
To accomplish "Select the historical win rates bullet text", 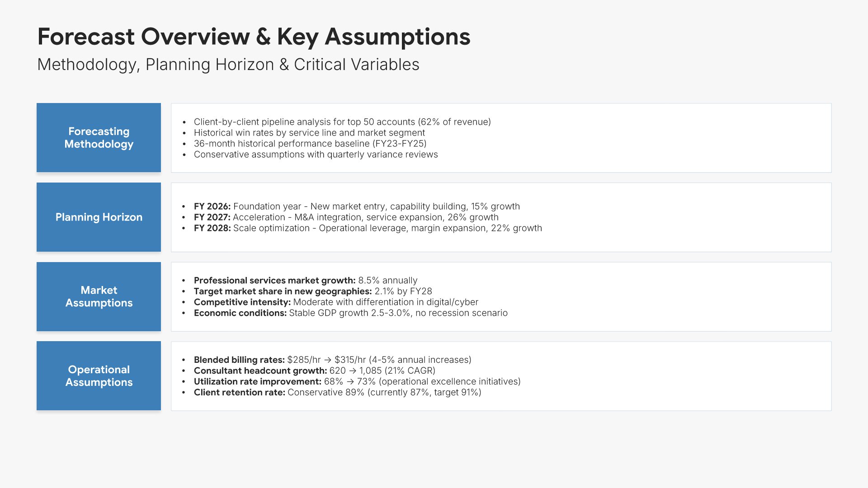I will click(309, 133).
